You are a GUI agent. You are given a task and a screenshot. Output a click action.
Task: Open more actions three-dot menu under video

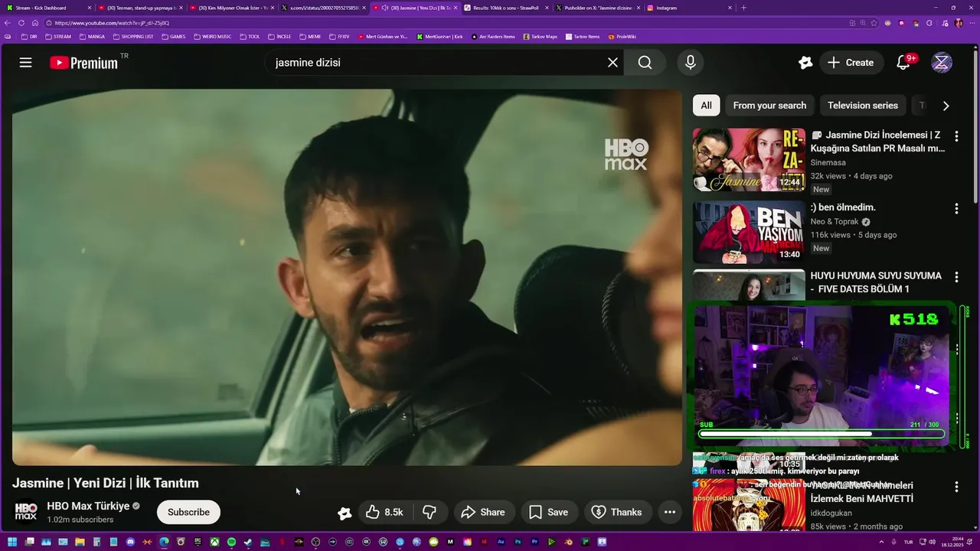pos(670,512)
